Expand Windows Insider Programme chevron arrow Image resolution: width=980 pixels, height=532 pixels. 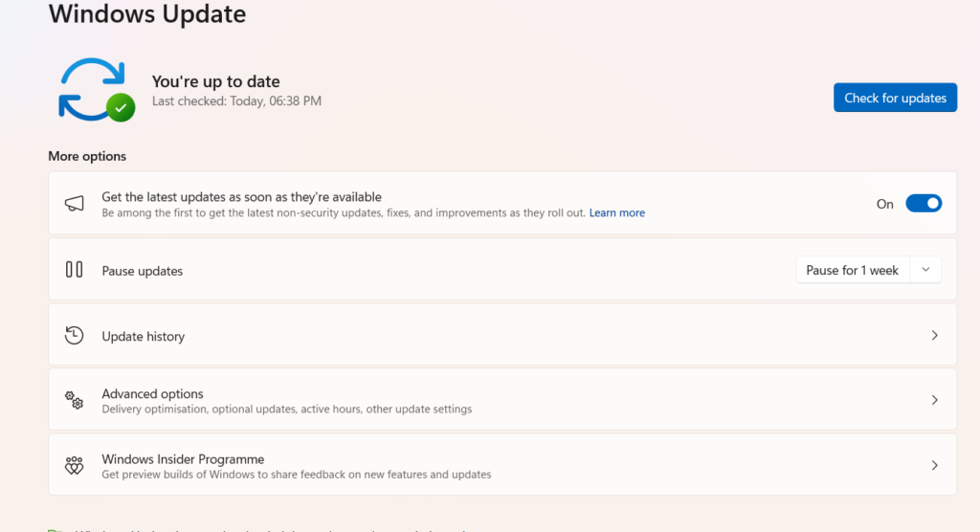tap(934, 465)
